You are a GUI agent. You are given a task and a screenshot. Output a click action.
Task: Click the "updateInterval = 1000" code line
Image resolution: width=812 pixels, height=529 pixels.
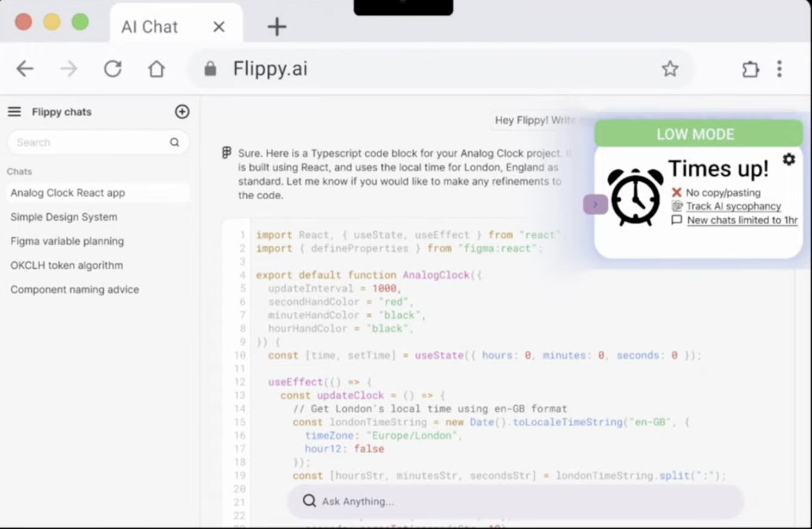[x=335, y=288]
